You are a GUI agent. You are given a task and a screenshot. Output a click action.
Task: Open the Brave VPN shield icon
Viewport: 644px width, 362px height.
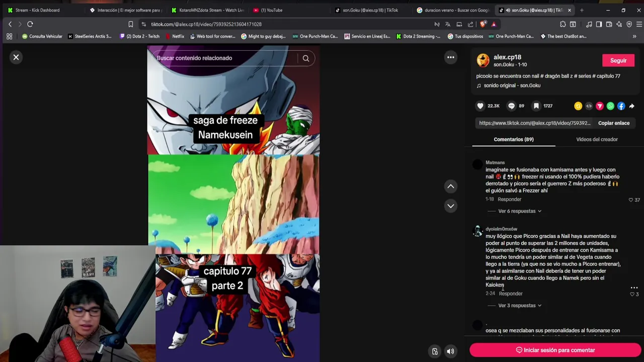coord(629,24)
